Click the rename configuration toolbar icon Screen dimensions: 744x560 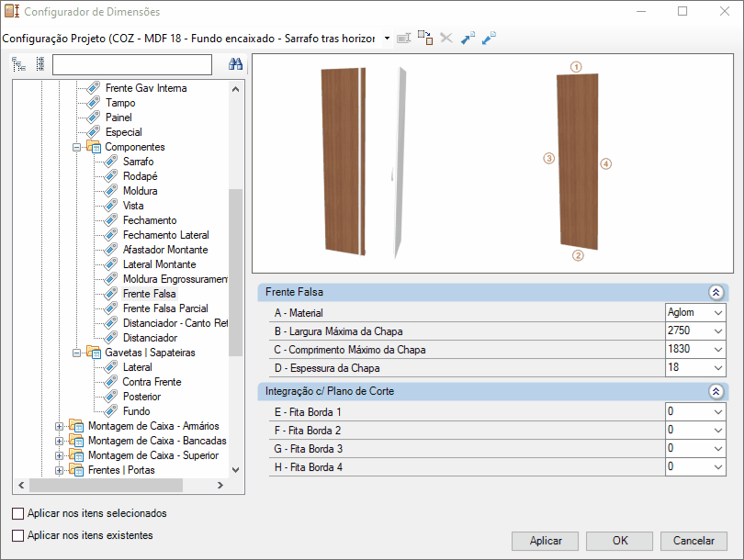(403, 38)
